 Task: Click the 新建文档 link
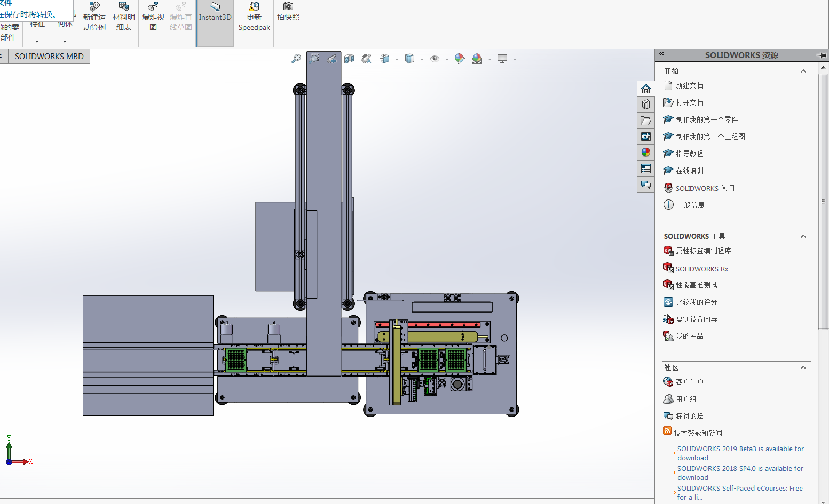[689, 85]
